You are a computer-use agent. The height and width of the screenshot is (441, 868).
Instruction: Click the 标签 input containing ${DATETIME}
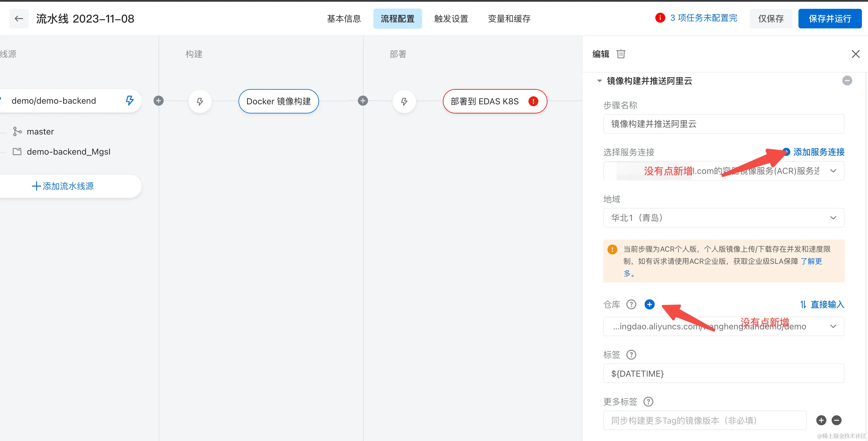pyautogui.click(x=723, y=373)
